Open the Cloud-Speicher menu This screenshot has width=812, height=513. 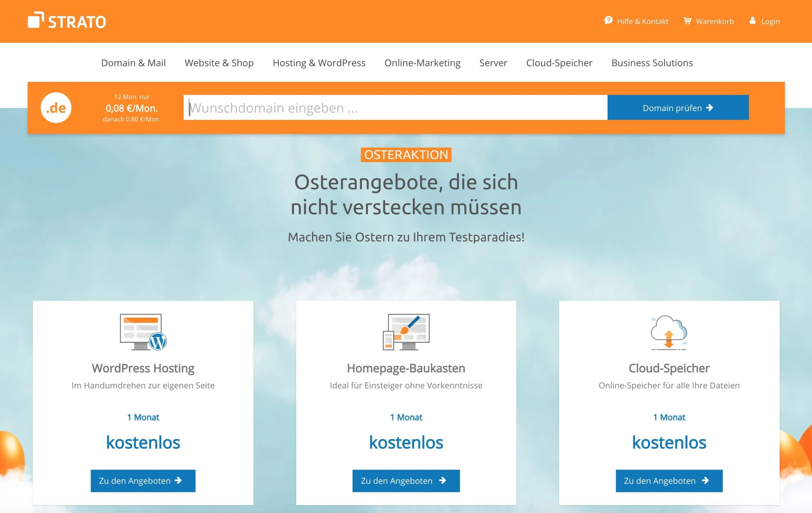point(559,63)
